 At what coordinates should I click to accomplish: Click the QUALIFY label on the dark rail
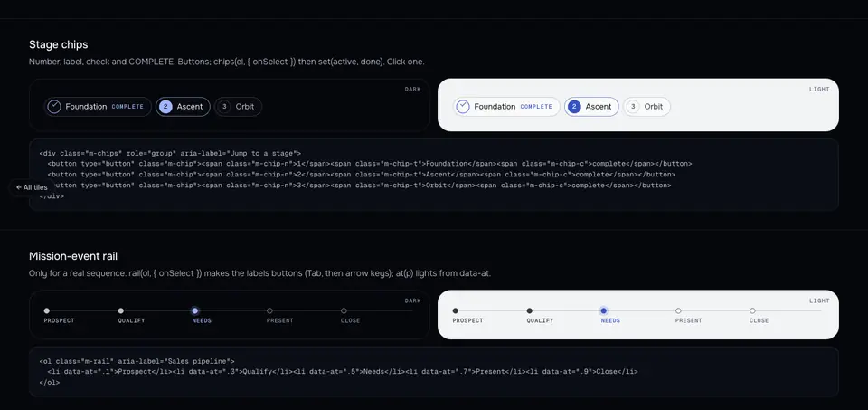coord(132,320)
